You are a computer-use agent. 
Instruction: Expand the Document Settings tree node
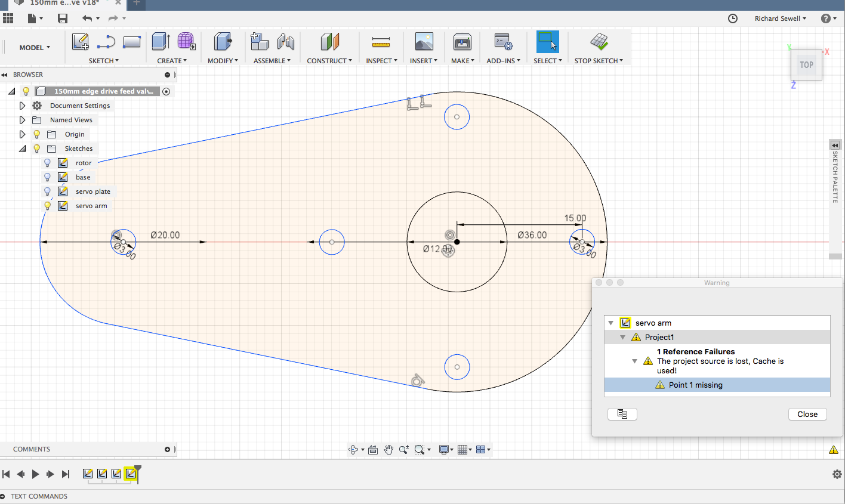pyautogui.click(x=22, y=106)
